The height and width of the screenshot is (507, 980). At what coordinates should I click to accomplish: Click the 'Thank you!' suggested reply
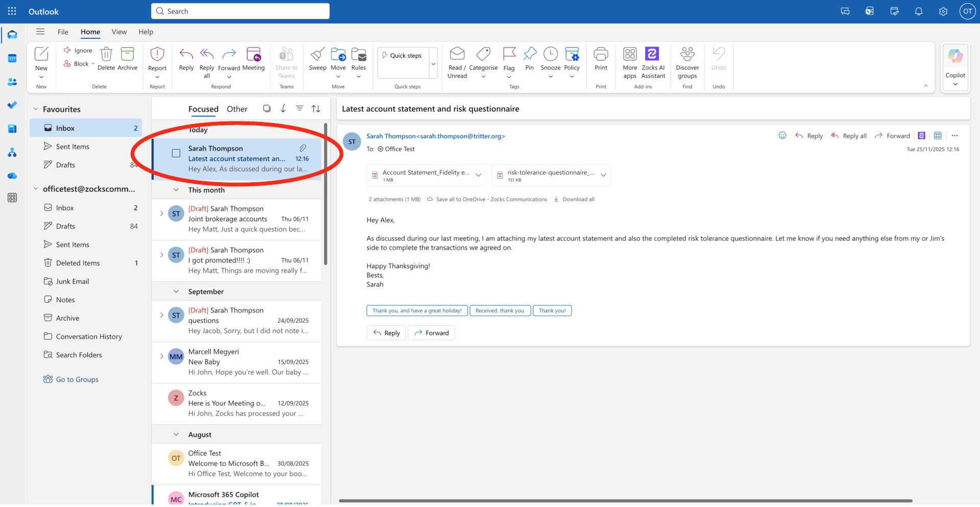click(x=552, y=310)
